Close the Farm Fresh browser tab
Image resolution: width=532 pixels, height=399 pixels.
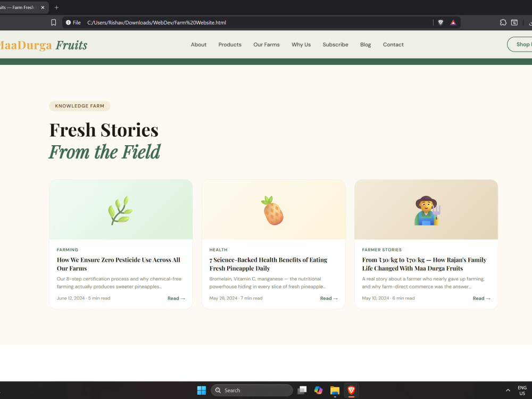pos(43,7)
